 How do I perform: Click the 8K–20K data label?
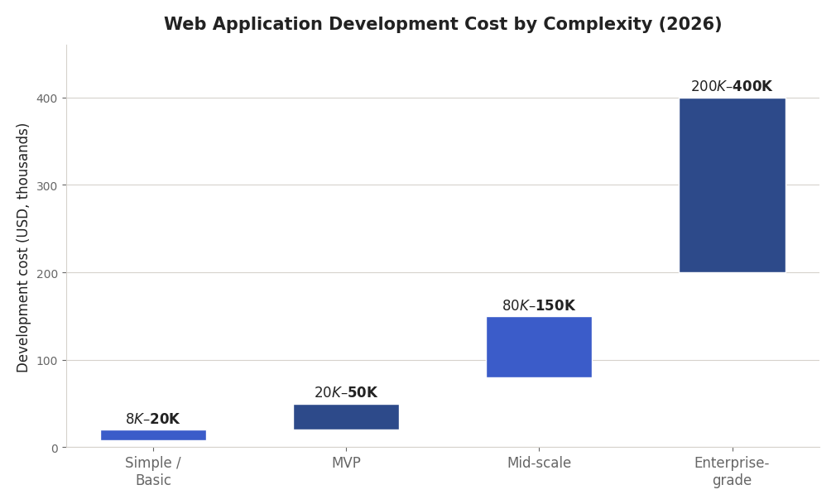[x=153, y=420]
